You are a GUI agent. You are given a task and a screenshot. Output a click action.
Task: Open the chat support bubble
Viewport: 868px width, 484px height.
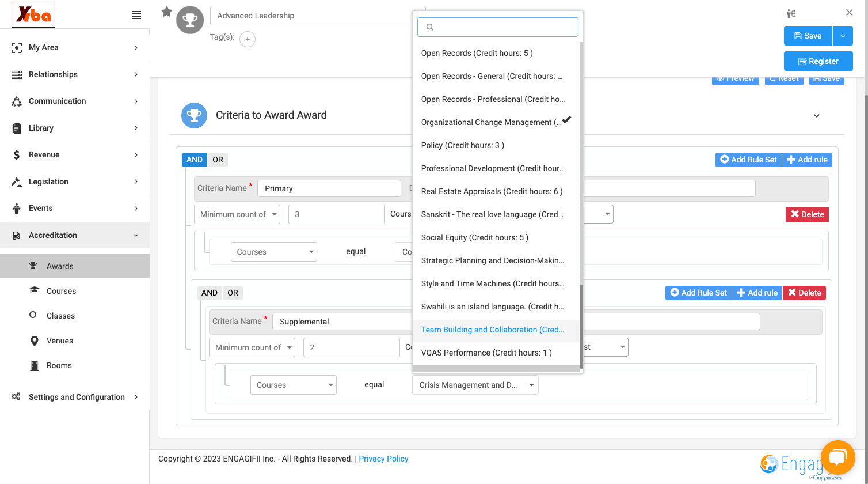[838, 457]
